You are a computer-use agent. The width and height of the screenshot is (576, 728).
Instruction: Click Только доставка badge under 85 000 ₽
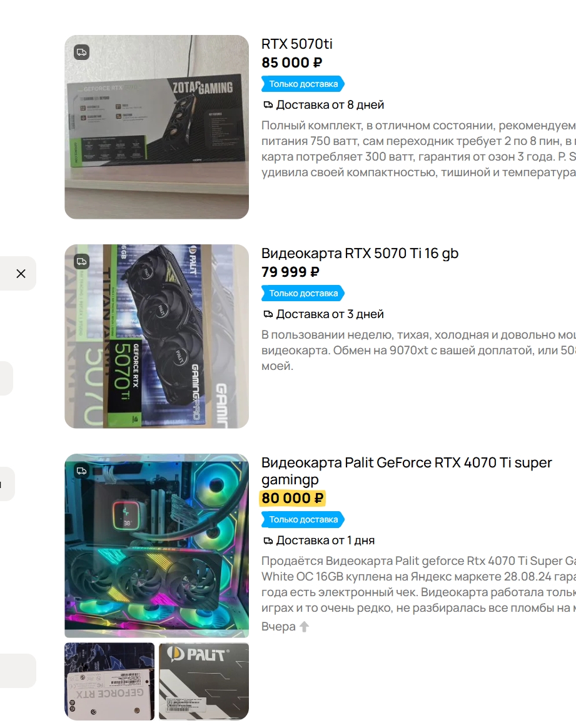[x=303, y=84]
